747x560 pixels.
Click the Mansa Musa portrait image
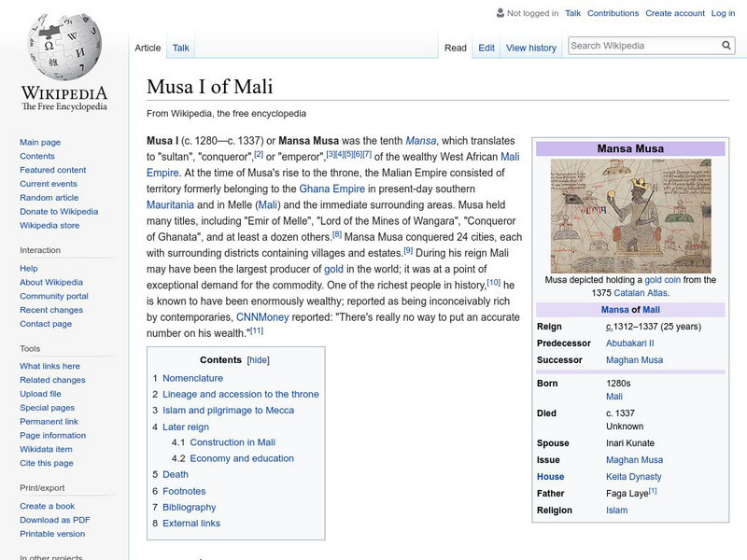[x=632, y=216]
